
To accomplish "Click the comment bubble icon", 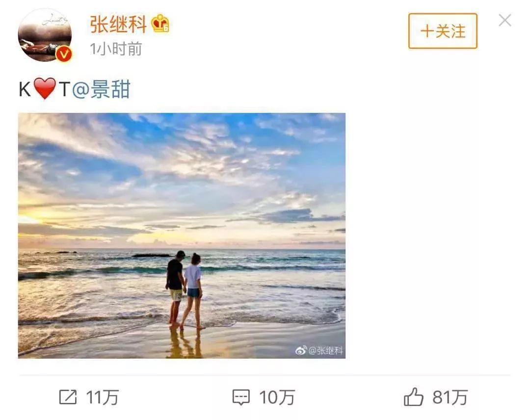I will [x=241, y=397].
